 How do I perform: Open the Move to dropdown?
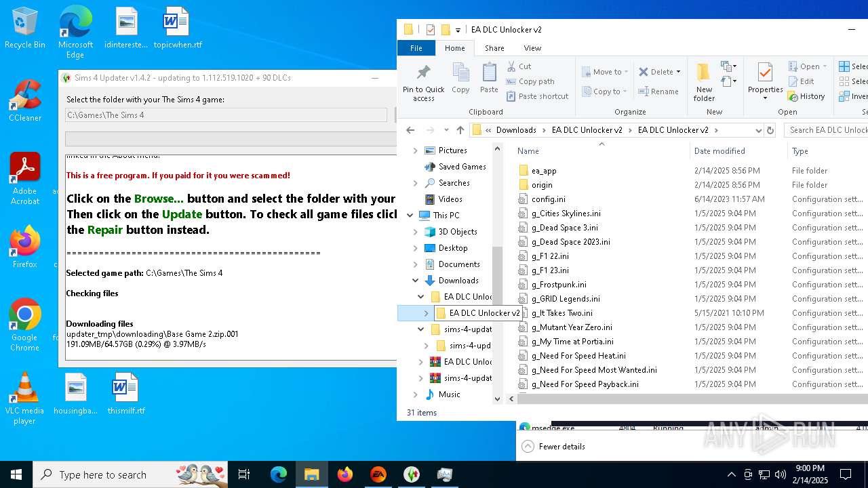(605, 72)
